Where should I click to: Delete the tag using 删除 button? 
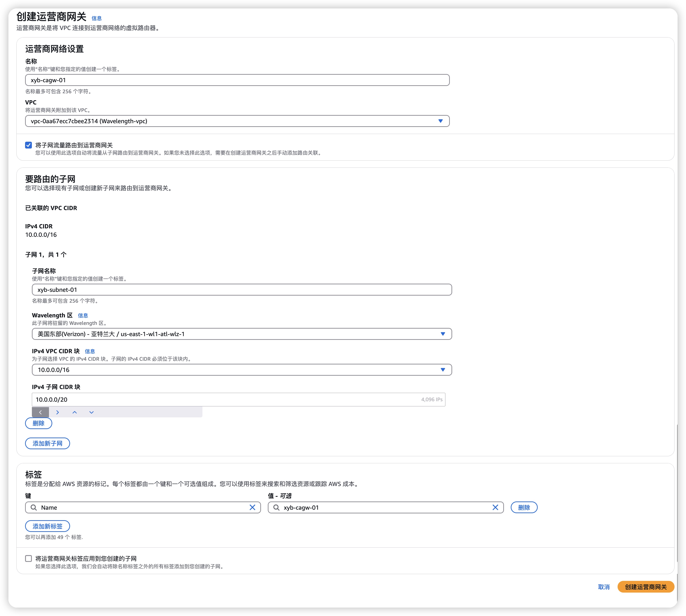pos(524,507)
